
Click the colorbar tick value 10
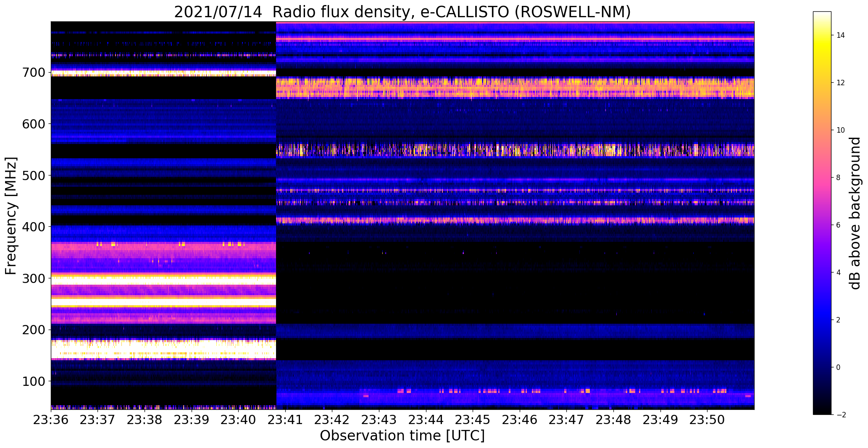(841, 130)
